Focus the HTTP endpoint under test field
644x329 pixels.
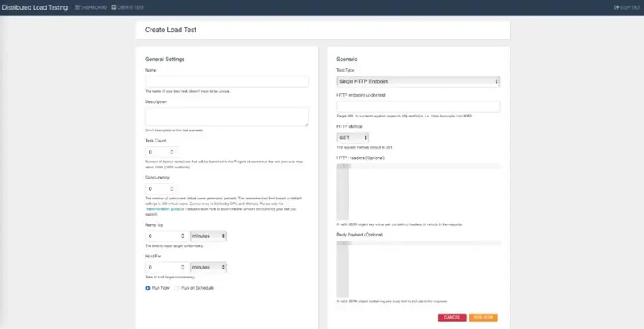[418, 106]
